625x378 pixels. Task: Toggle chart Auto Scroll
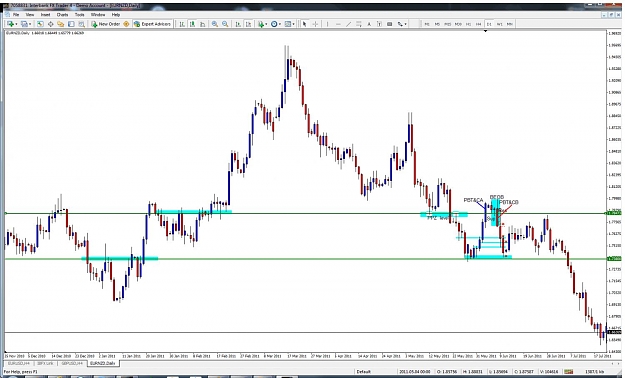point(238,24)
